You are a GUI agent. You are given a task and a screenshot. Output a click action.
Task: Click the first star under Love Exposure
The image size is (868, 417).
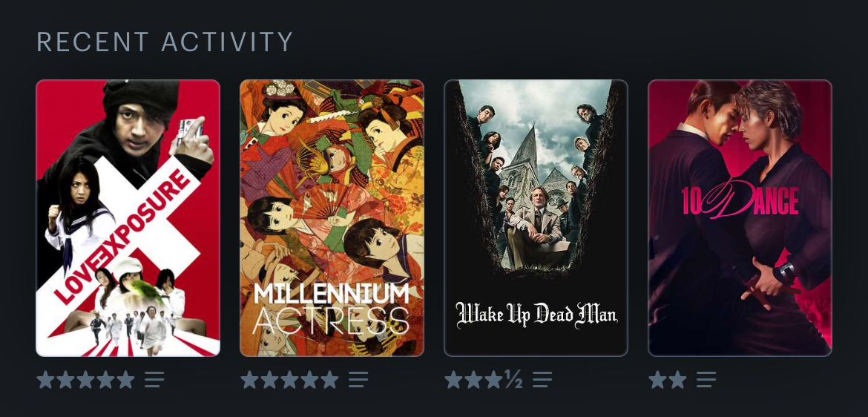coord(45,380)
